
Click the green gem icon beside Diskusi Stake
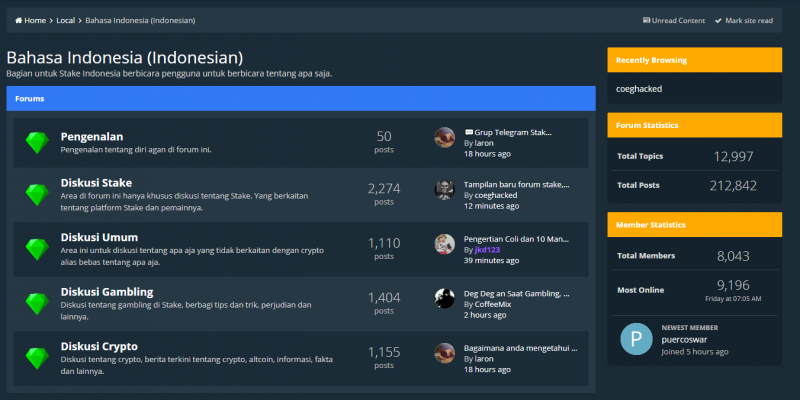pos(37,195)
